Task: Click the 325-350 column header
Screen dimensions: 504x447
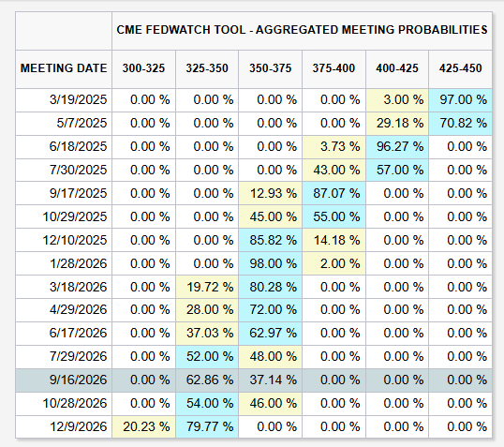Action: click(207, 68)
